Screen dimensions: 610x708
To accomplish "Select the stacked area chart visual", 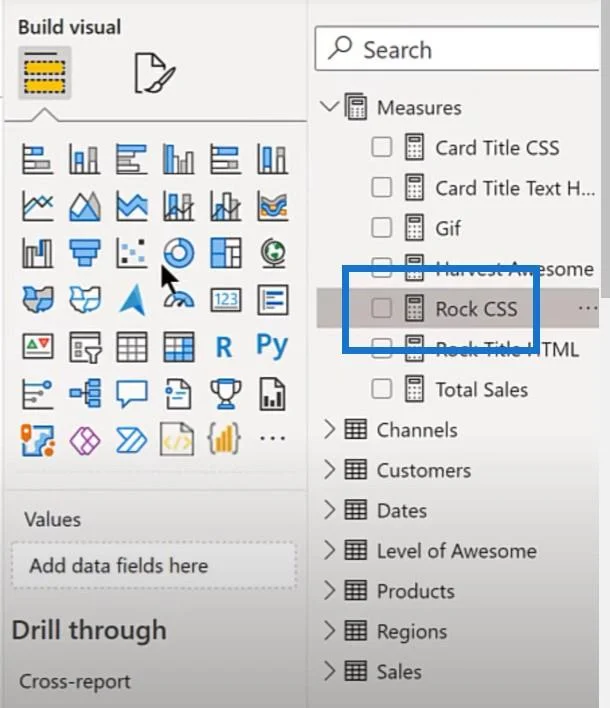I will click(131, 206).
